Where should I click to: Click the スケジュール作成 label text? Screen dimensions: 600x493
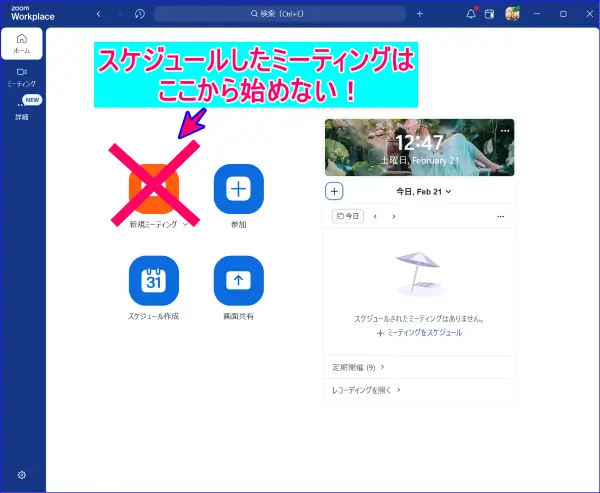point(153,316)
